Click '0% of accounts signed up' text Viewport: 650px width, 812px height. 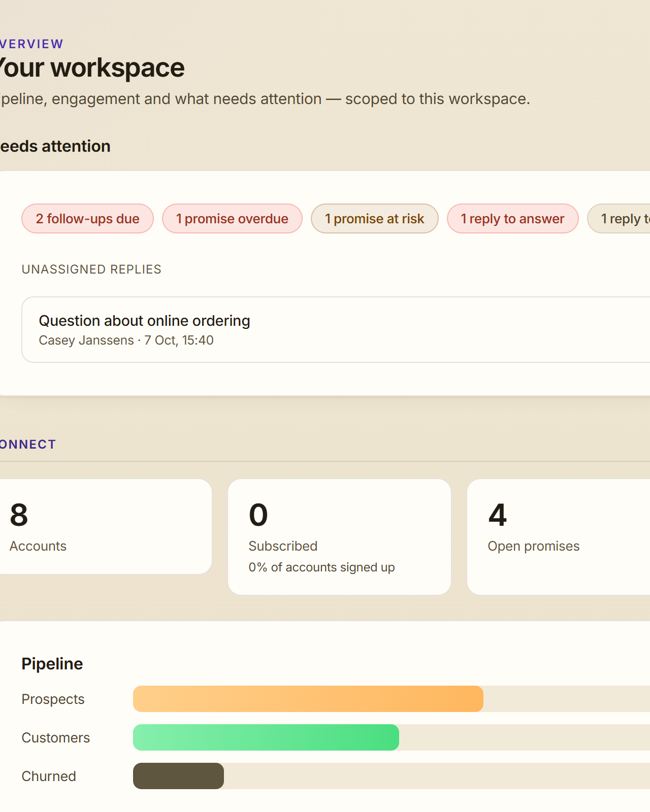click(x=321, y=567)
